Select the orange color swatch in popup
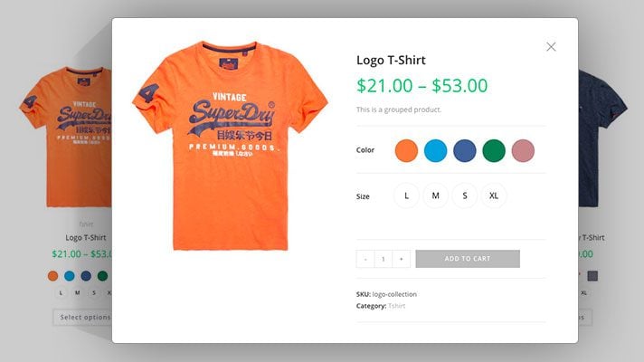Viewport: 644px width, 362px height. (x=407, y=150)
